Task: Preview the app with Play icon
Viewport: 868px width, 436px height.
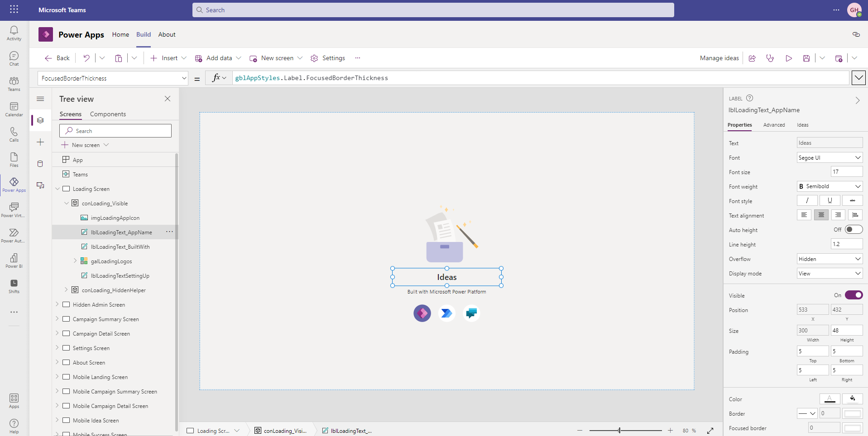Action: (x=789, y=58)
